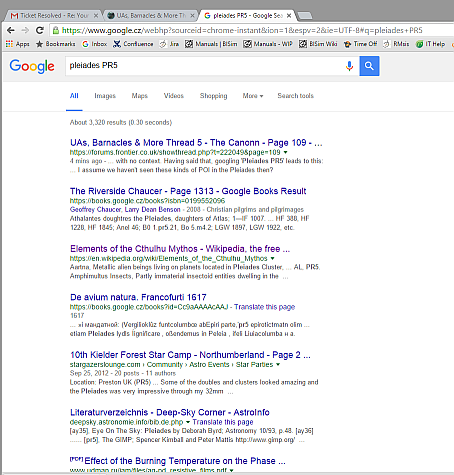This screenshot has width=454, height=475.
Task: Expand dropdown arrow next to forums.frontier.co.uk URL
Action: pyautogui.click(x=285, y=152)
